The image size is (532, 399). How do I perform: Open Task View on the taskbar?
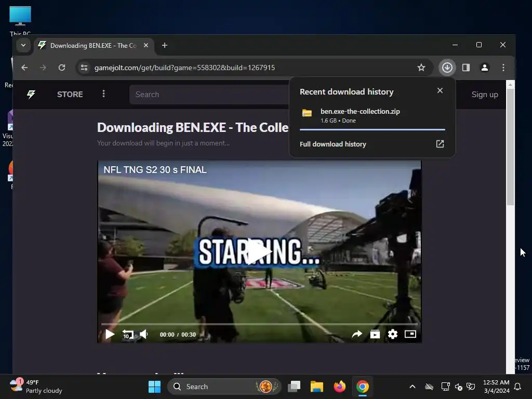(294, 387)
